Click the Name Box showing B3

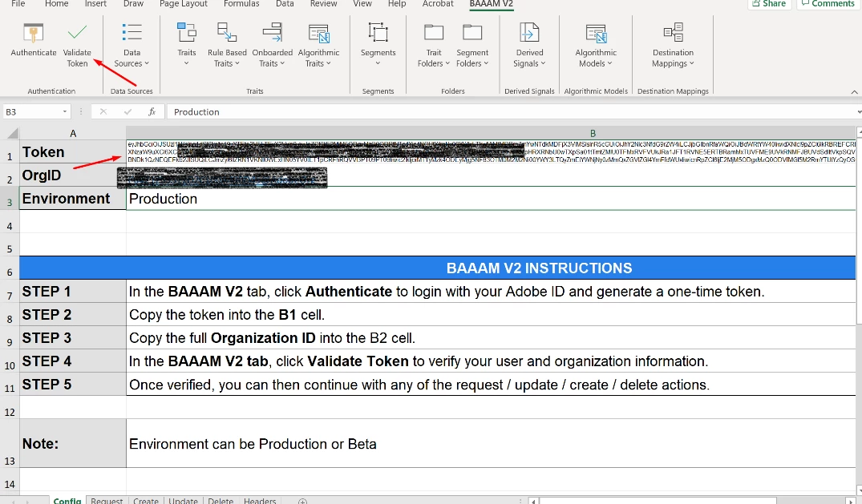[31, 111]
